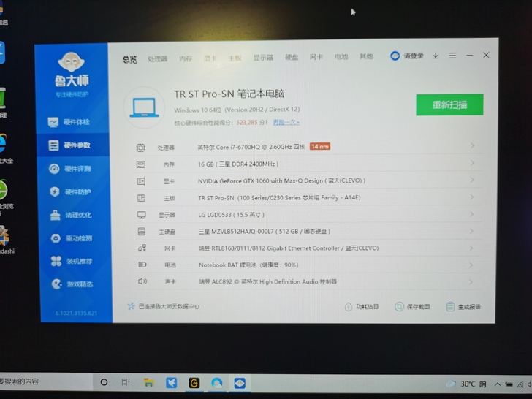Click the green 重新扫描 button

point(449,104)
